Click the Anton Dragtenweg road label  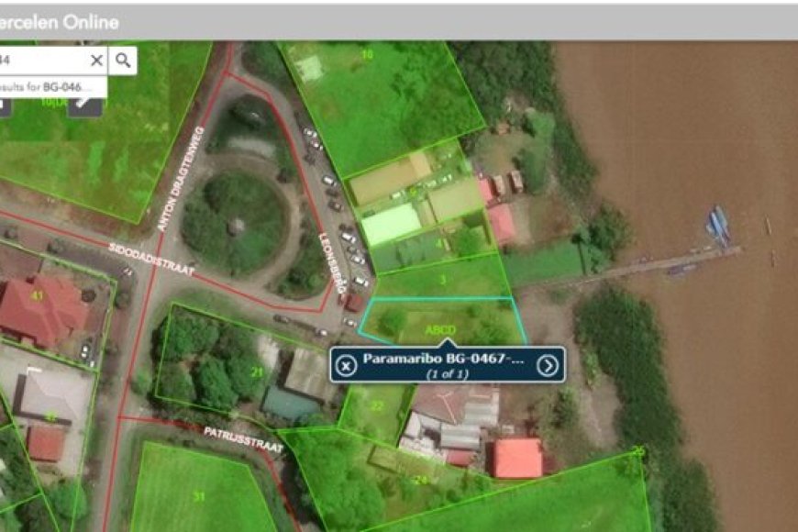pyautogui.click(x=181, y=178)
